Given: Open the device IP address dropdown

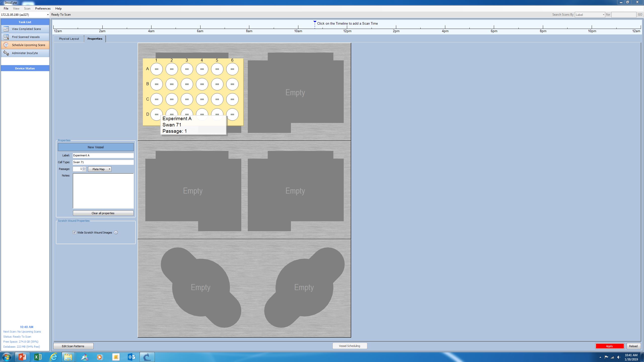Looking at the screenshot, I should pos(48,15).
